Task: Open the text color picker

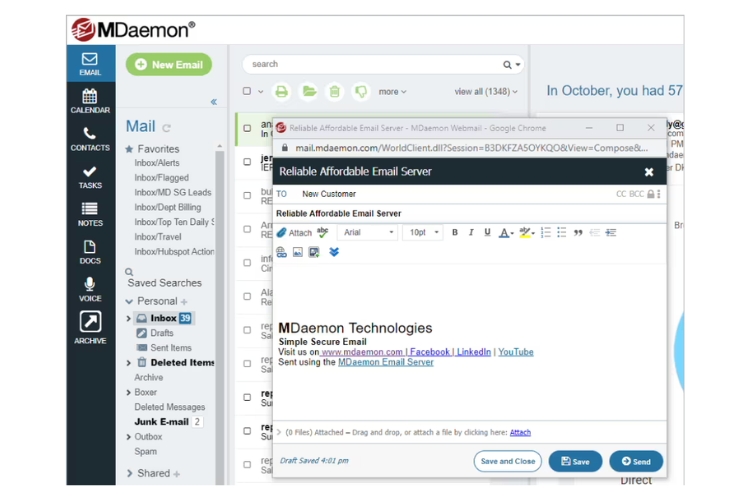Action: coord(506,233)
